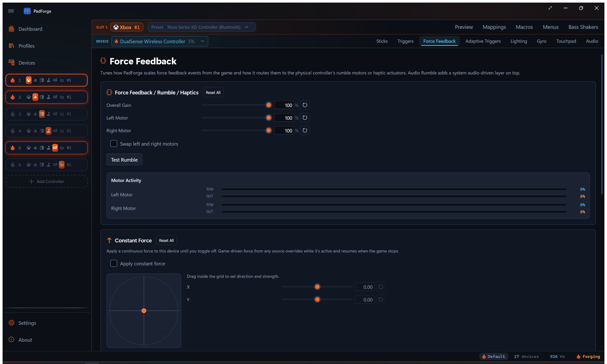Open the hamburger navigation menu
The width and height of the screenshot is (607, 364).
click(x=11, y=11)
